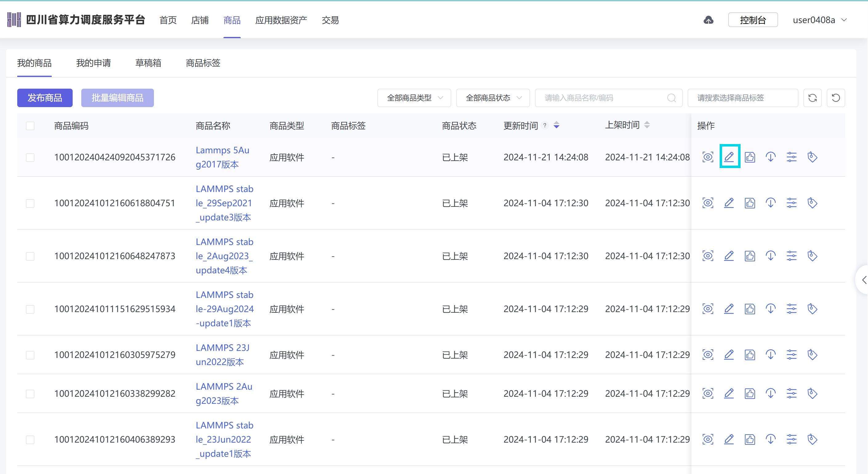The image size is (868, 474).
Task: Preview stable_2Aug2023_update4 with the eye icon
Action: click(708, 256)
